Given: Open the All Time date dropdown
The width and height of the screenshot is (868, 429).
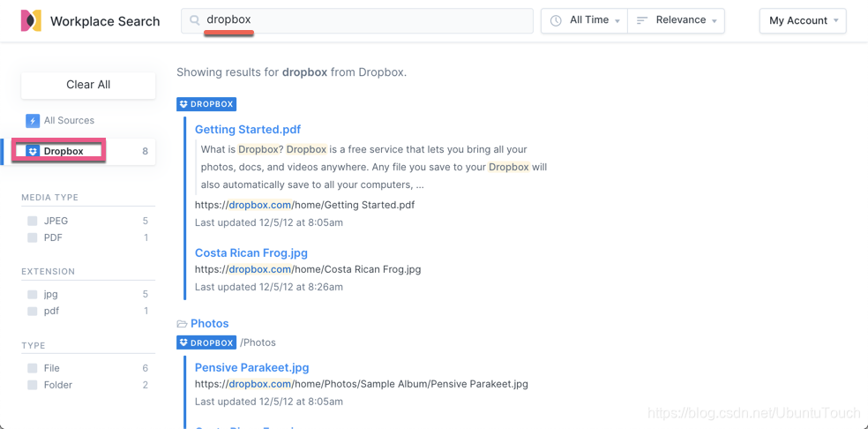Looking at the screenshot, I should click(585, 20).
